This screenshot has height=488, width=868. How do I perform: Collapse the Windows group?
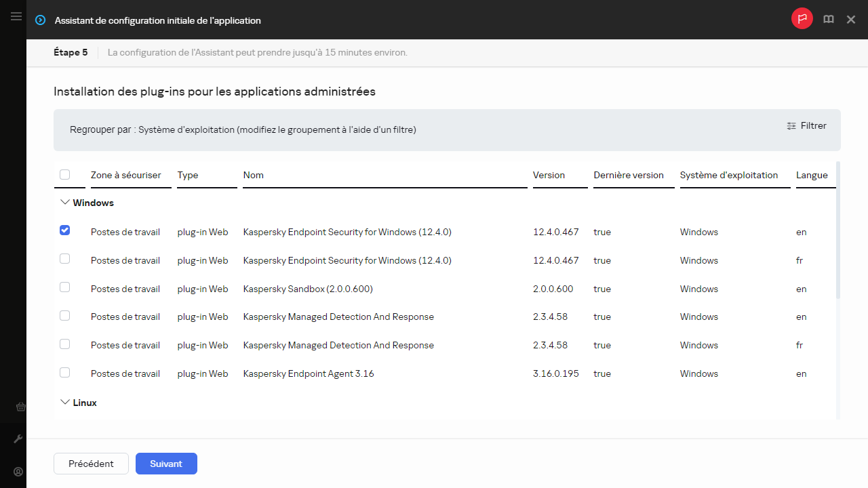tap(65, 203)
